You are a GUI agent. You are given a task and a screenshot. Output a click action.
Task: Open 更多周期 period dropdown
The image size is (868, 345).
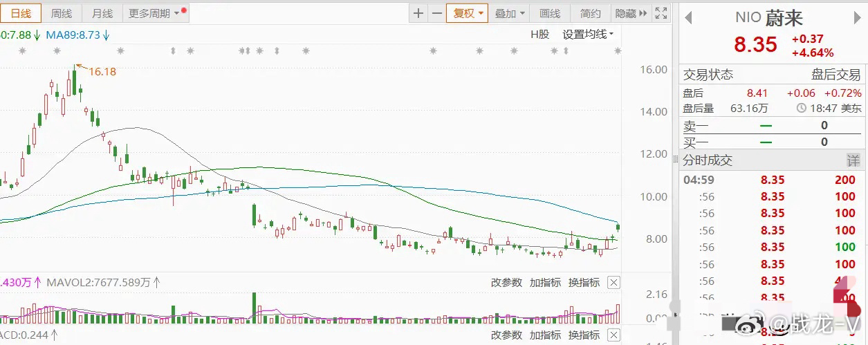[x=156, y=13]
